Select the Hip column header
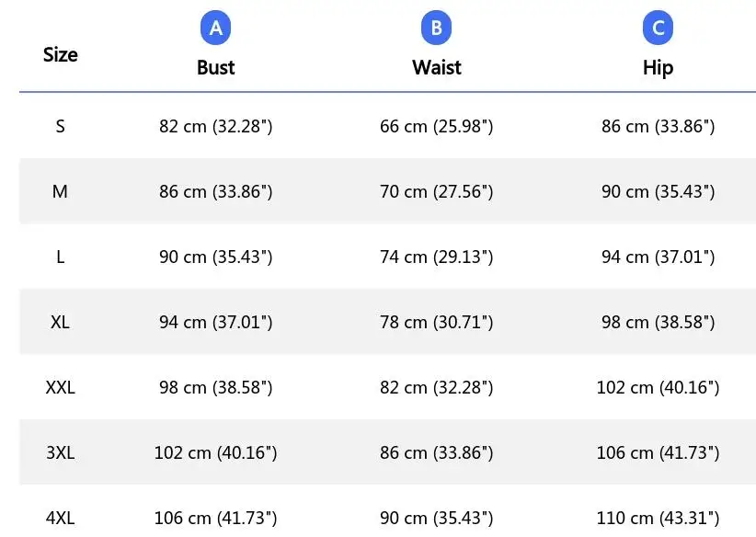756x537 pixels. click(658, 68)
